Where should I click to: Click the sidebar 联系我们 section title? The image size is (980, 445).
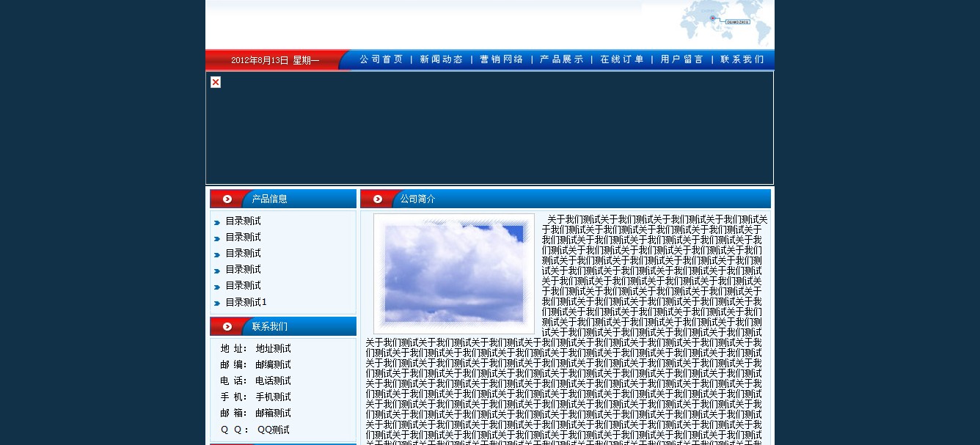coord(270,326)
